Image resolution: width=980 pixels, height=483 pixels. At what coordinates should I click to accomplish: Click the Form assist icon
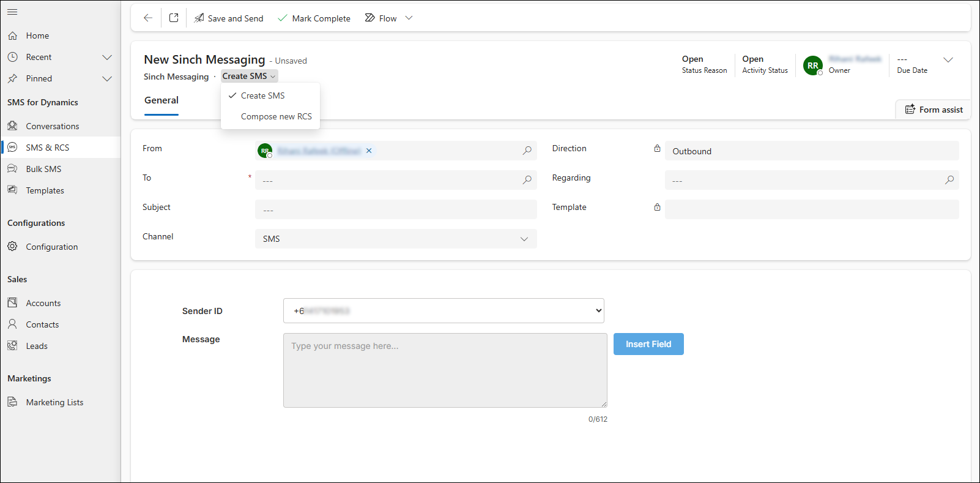coord(910,110)
